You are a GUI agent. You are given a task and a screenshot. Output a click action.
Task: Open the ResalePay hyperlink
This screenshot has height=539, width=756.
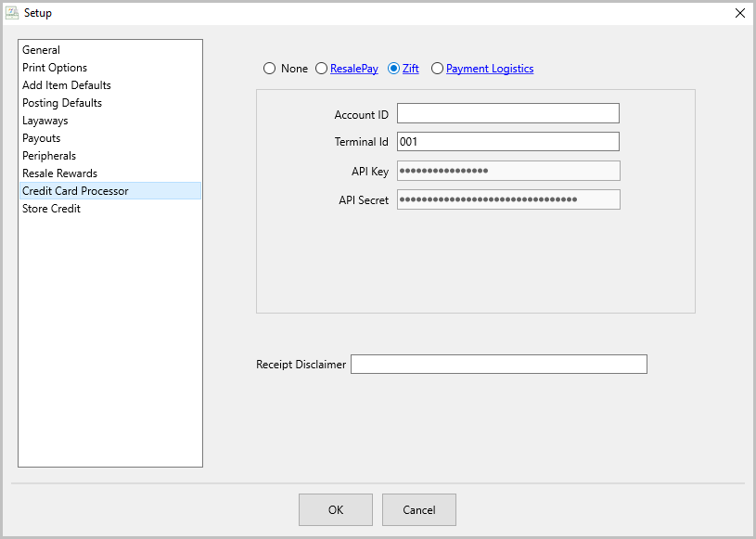point(354,69)
